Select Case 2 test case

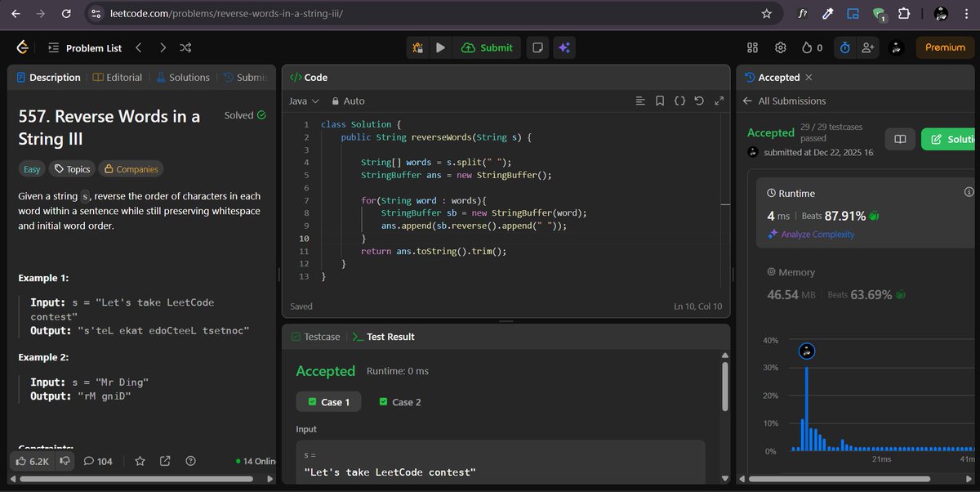tap(400, 402)
